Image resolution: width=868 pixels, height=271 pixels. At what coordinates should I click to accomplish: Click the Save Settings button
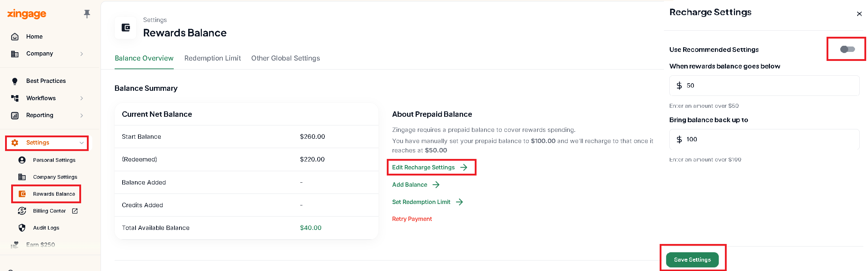click(x=692, y=260)
